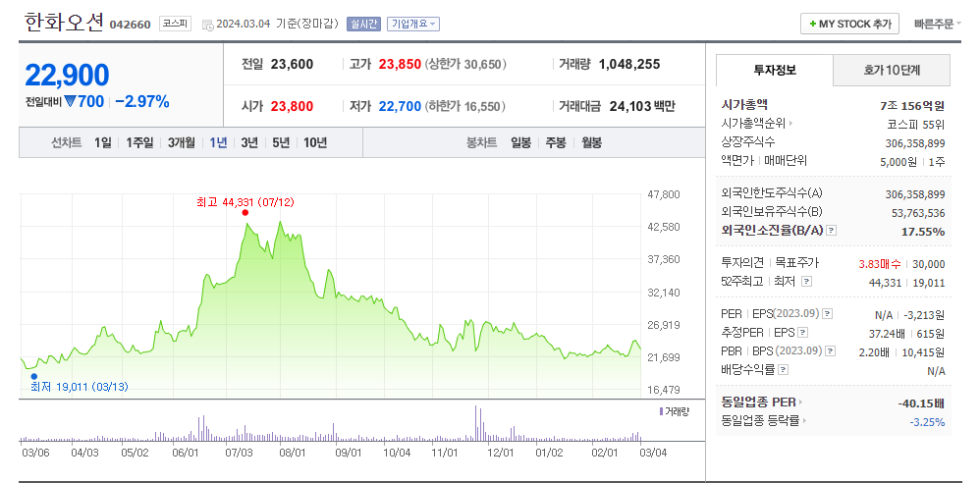980x483 pixels.
Task: Select 1주일 line chart period
Action: pyautogui.click(x=139, y=143)
